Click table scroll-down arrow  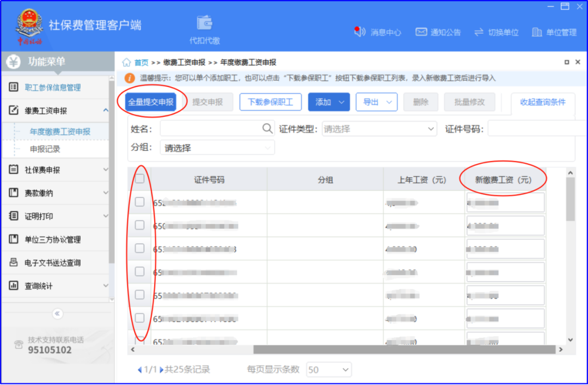[x=571, y=340]
